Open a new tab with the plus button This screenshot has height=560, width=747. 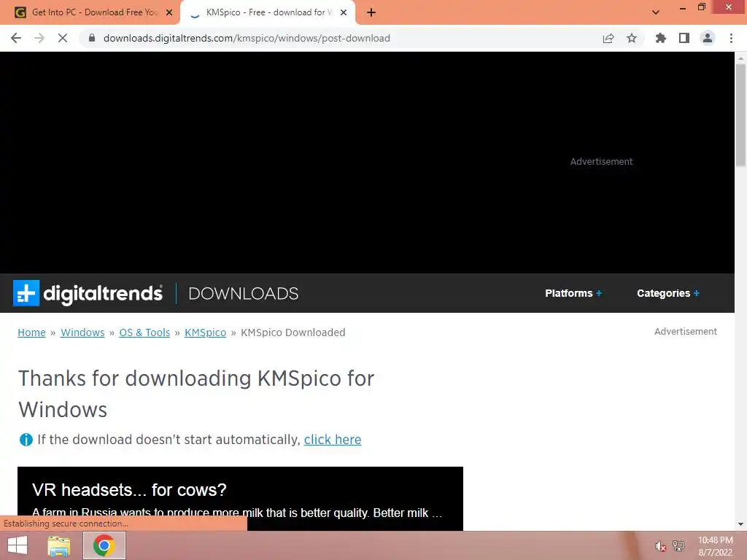click(x=371, y=12)
